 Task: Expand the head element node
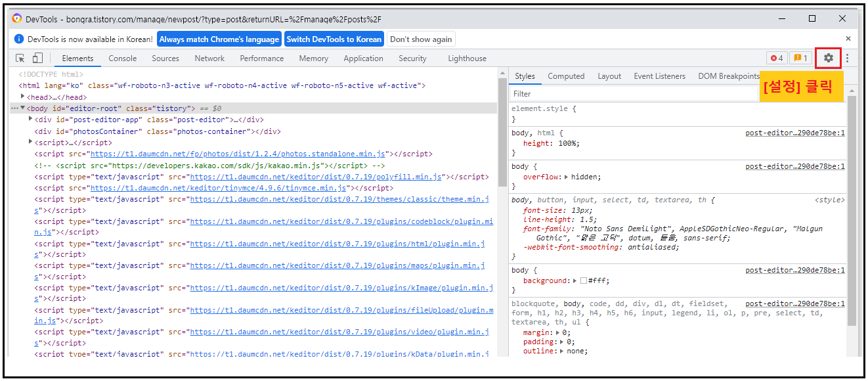click(23, 97)
